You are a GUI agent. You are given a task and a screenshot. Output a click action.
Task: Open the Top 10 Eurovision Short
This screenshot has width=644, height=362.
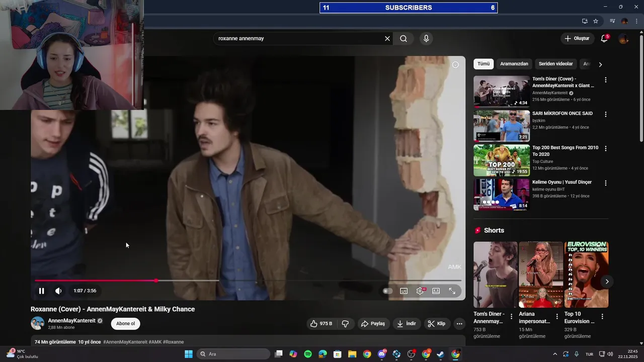[586, 275]
